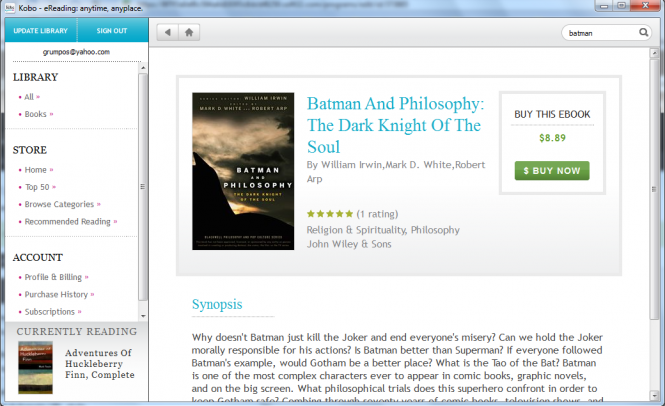This screenshot has height=406, width=665.
Task: Click the ACCOUNT section heading
Action: [38, 258]
